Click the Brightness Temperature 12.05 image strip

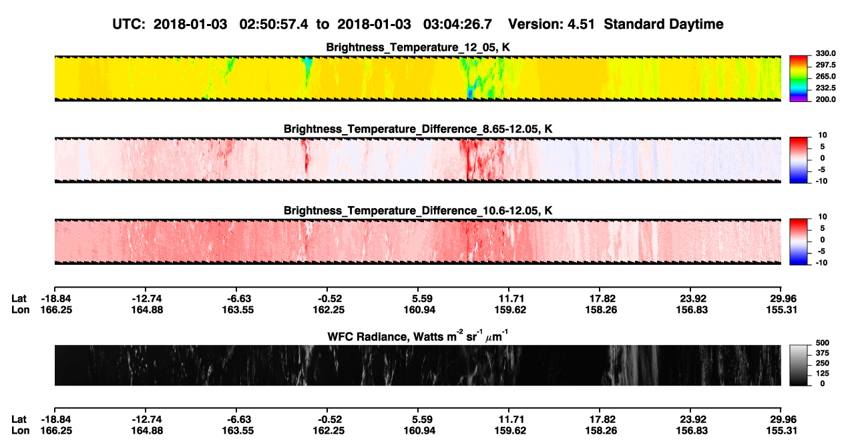coord(417,79)
